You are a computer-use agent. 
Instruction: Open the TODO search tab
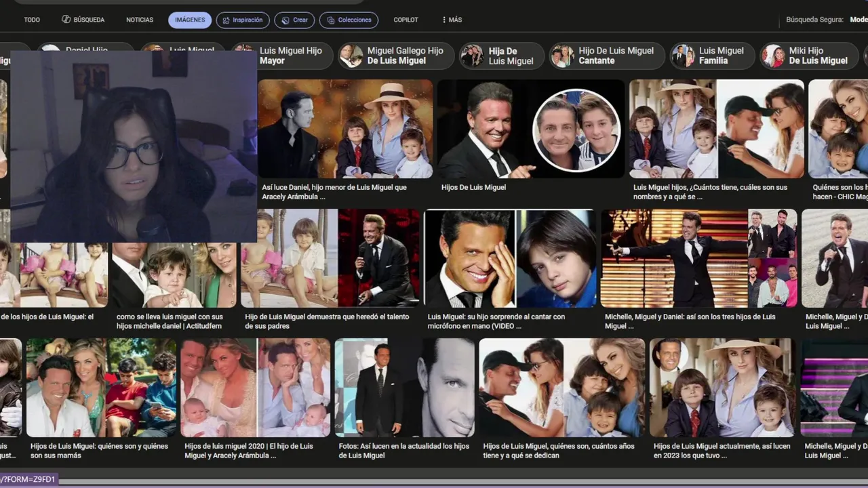(32, 20)
